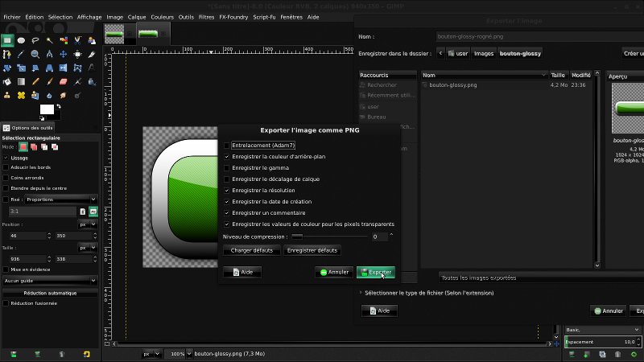Toggle Adoucir les bords option
644x362 pixels.
click(x=6, y=167)
